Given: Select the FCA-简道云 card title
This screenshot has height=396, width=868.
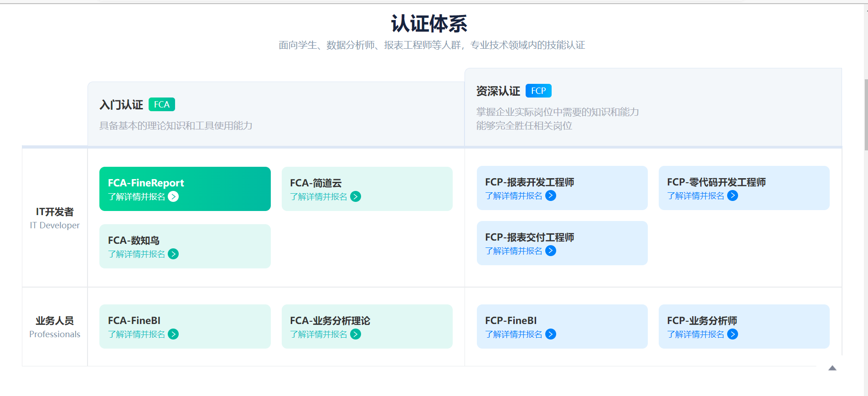Looking at the screenshot, I should pyautogui.click(x=316, y=183).
